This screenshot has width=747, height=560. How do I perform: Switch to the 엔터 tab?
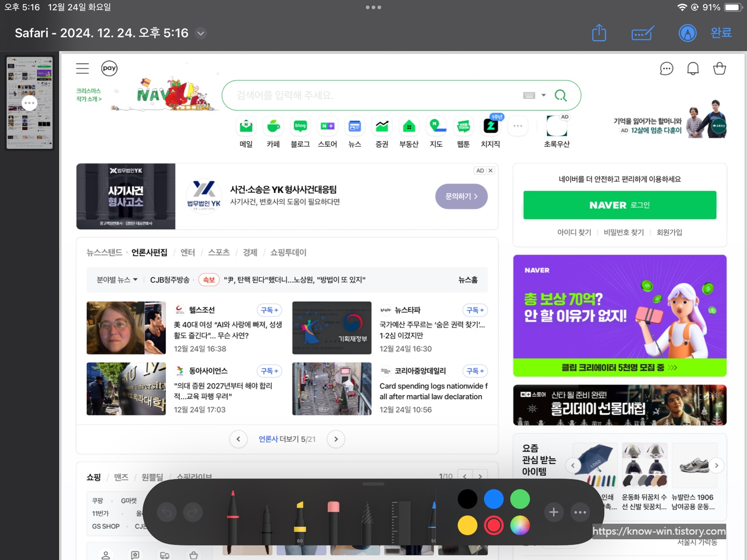point(188,253)
